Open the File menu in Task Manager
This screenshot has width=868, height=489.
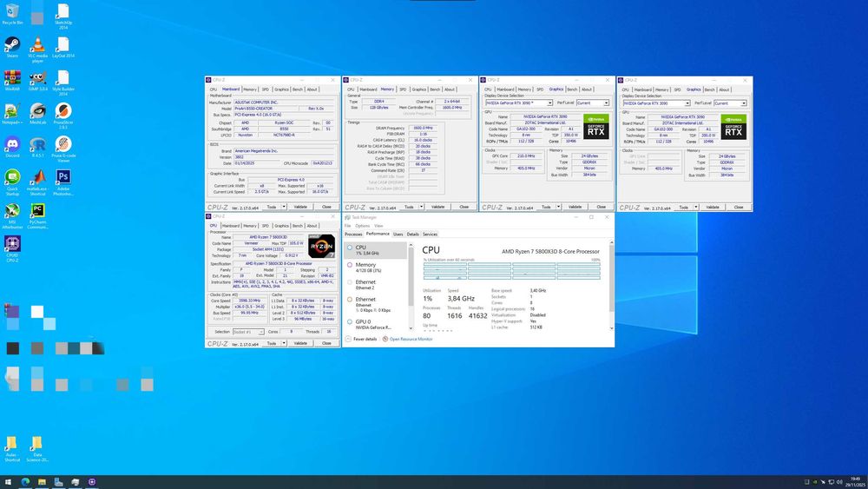tap(348, 226)
